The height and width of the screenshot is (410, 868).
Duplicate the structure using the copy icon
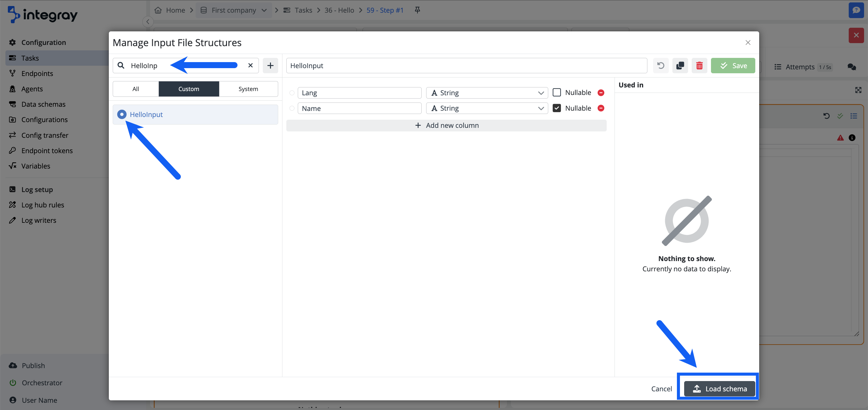click(x=680, y=65)
